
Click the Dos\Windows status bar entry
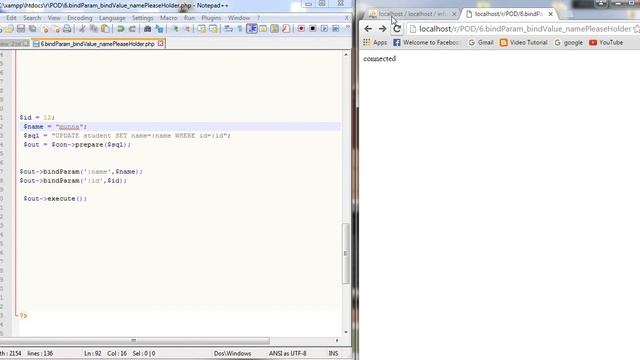[232, 353]
